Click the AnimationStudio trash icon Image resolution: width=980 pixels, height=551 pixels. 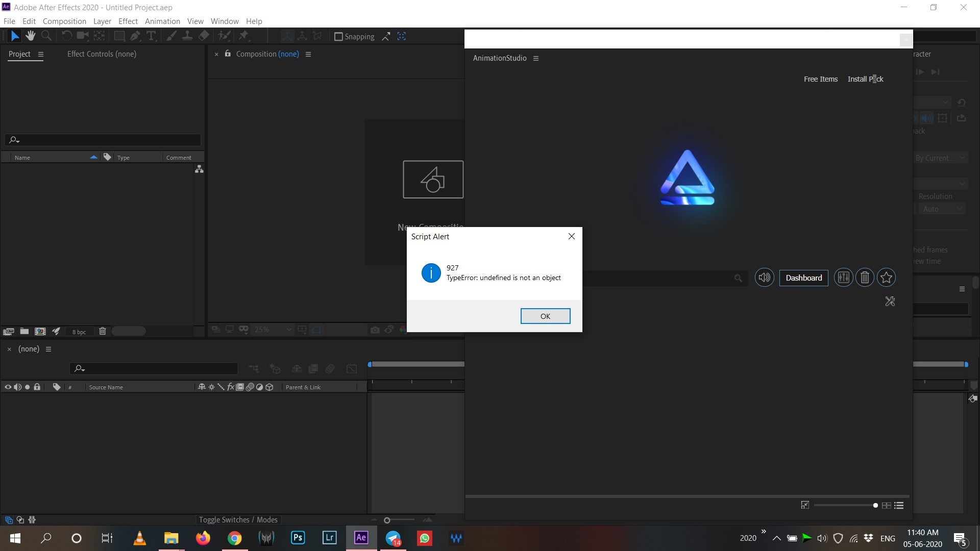click(x=865, y=278)
